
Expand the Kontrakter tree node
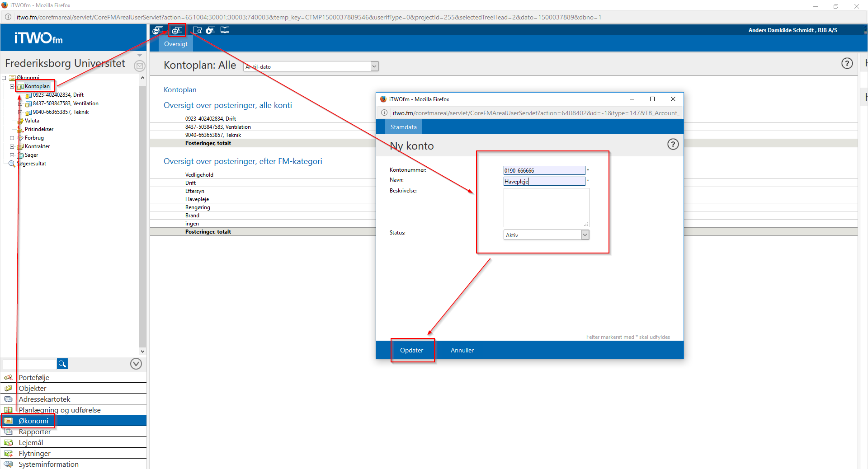[12, 146]
